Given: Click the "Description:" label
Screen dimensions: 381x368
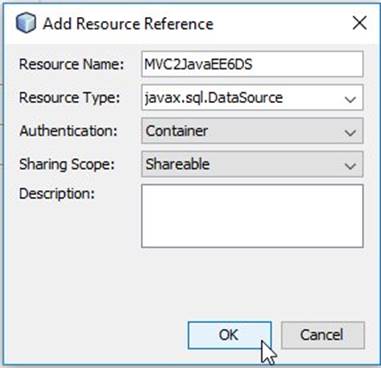Looking at the screenshot, I should 57,194.
